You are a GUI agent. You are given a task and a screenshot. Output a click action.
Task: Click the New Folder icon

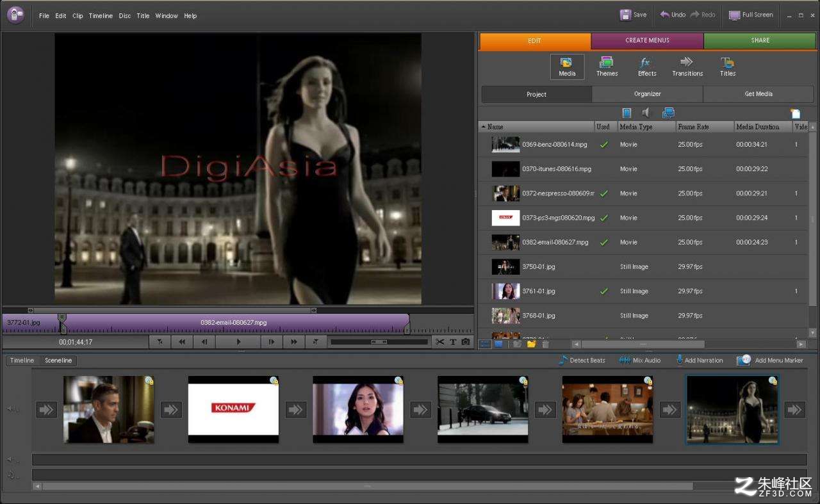pyautogui.click(x=531, y=345)
